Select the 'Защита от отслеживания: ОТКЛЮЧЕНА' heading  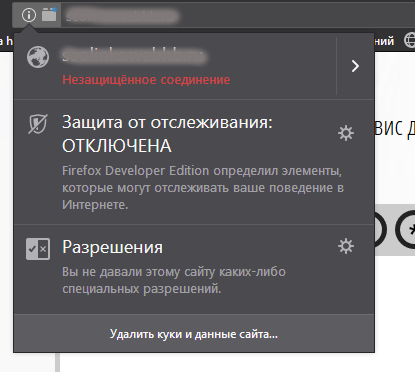[167, 134]
